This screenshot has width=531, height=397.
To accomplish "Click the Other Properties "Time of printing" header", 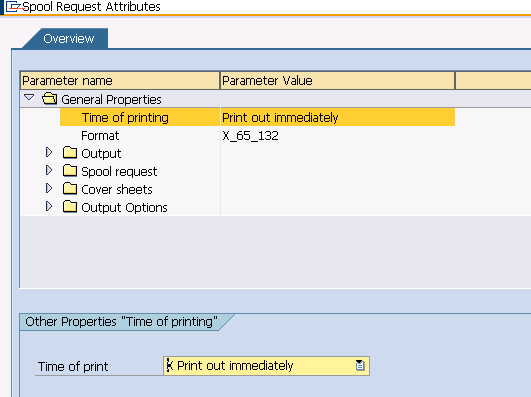I will coord(121,321).
